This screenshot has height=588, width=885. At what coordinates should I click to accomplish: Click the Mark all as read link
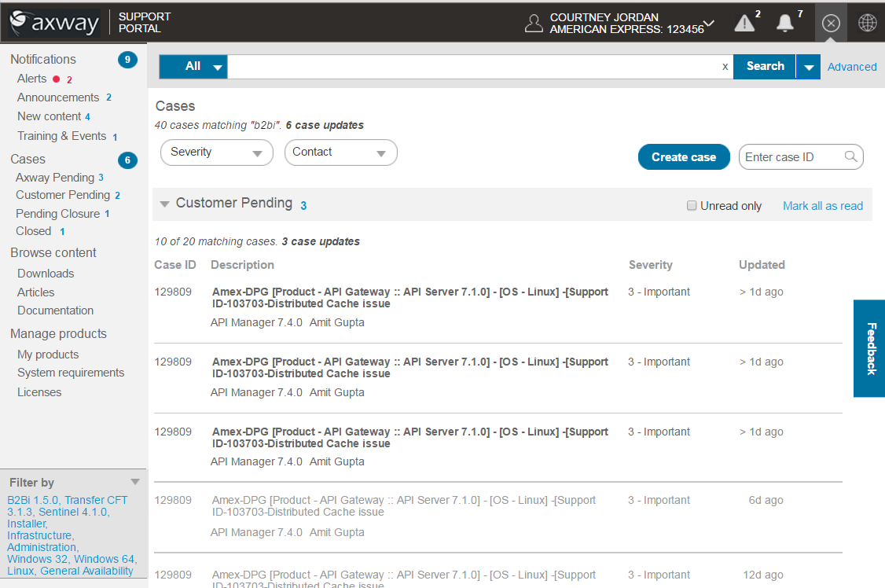coord(822,206)
